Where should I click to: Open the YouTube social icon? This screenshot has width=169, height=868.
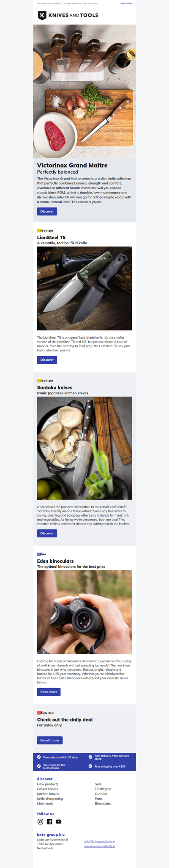coord(59,821)
